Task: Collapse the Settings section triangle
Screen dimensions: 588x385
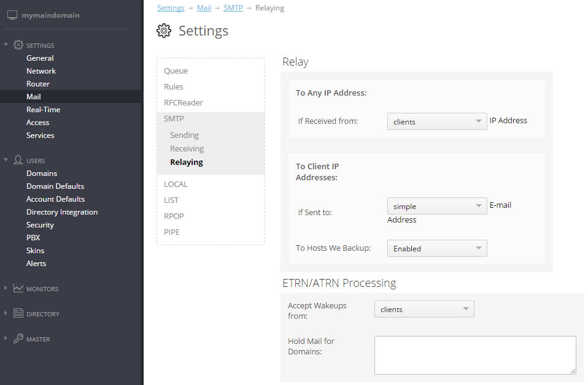Action: click(x=6, y=45)
